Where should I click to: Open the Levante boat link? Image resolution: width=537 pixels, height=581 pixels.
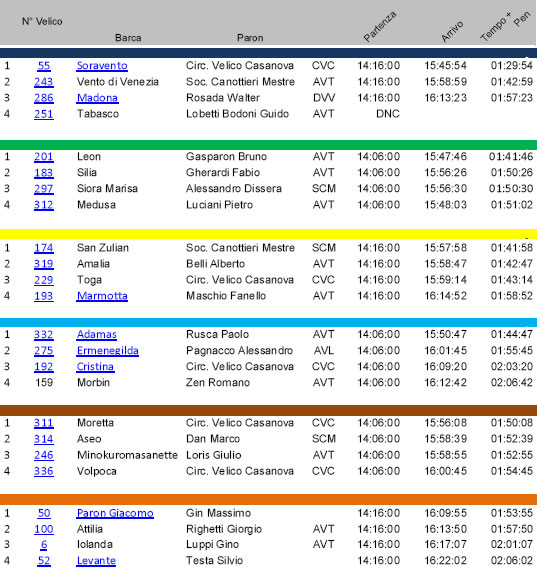(96, 561)
